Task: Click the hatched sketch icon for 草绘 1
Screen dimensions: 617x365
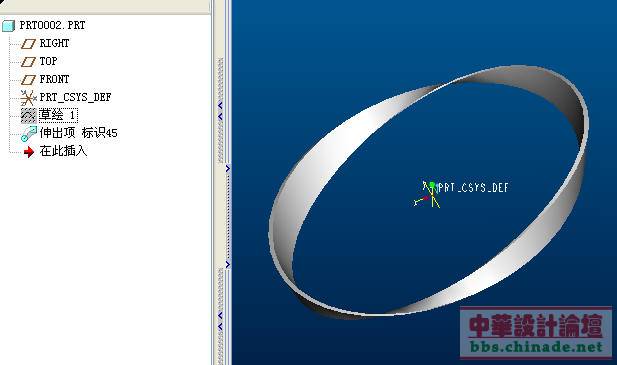Action: tap(28, 115)
